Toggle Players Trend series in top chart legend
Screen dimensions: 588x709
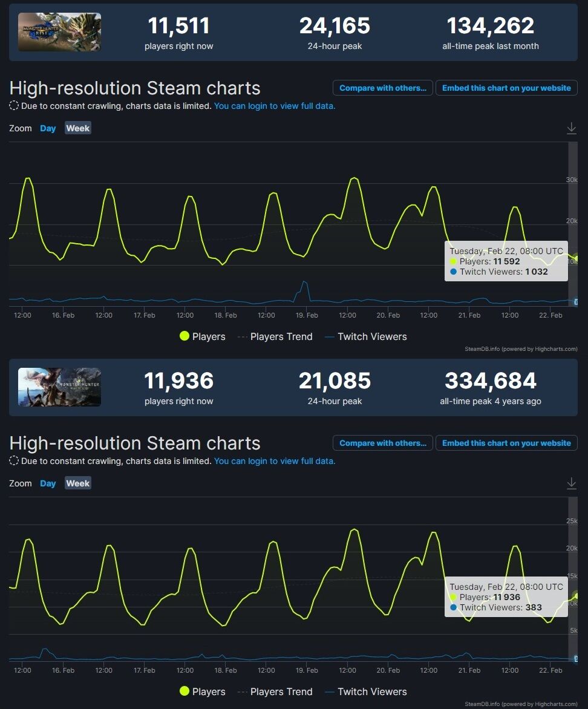click(x=275, y=336)
